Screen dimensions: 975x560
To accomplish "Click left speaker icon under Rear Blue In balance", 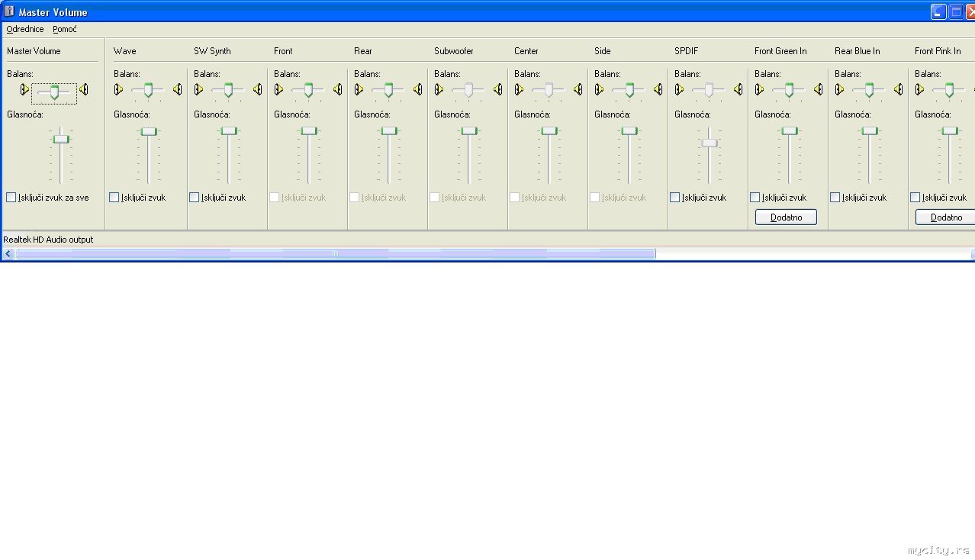I will tap(839, 90).
